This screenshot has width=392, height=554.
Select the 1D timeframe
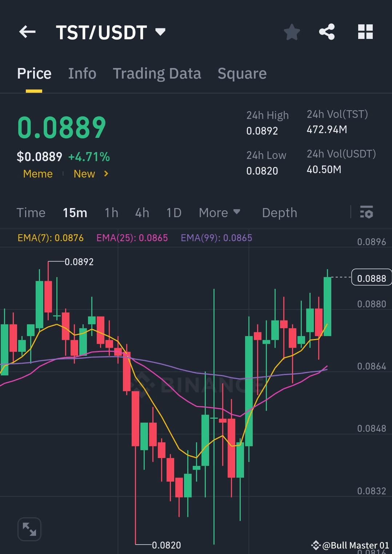click(x=173, y=212)
